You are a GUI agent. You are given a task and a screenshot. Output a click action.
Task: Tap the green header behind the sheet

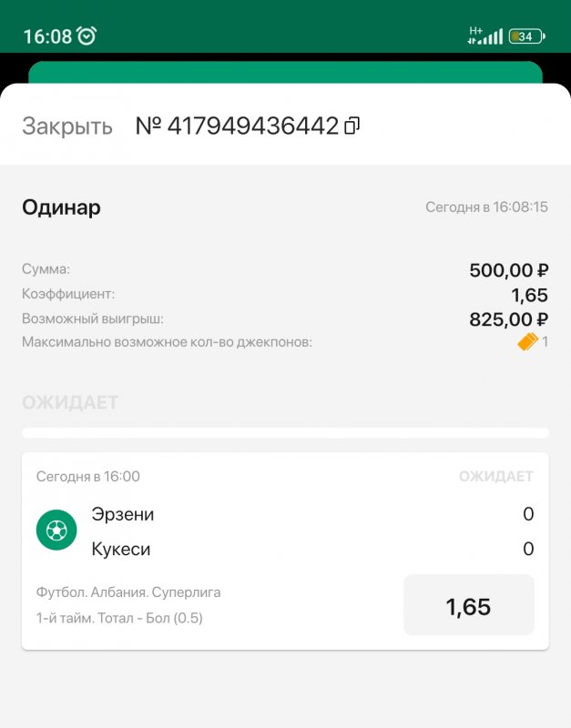pyautogui.click(x=285, y=72)
